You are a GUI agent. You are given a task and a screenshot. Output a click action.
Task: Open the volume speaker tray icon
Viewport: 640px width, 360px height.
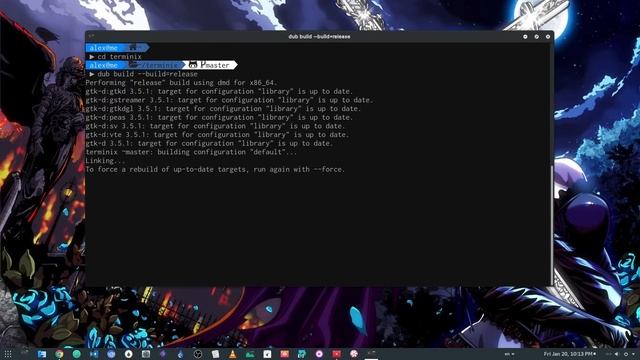(x=616, y=354)
